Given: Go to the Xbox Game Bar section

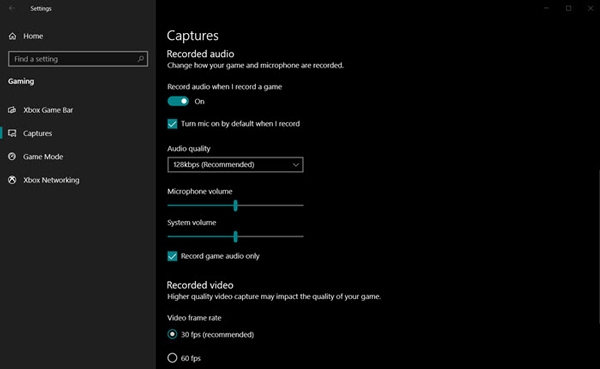Looking at the screenshot, I should 48,110.
